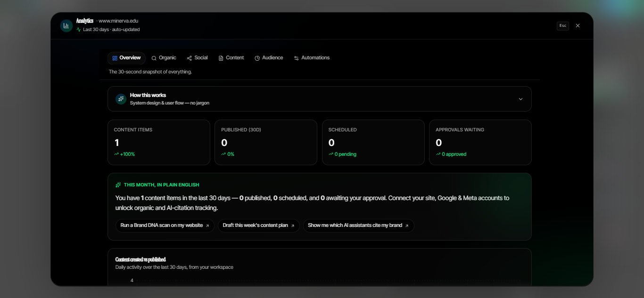644x298 pixels.
Task: Switch to the Overview tab
Action: [126, 58]
